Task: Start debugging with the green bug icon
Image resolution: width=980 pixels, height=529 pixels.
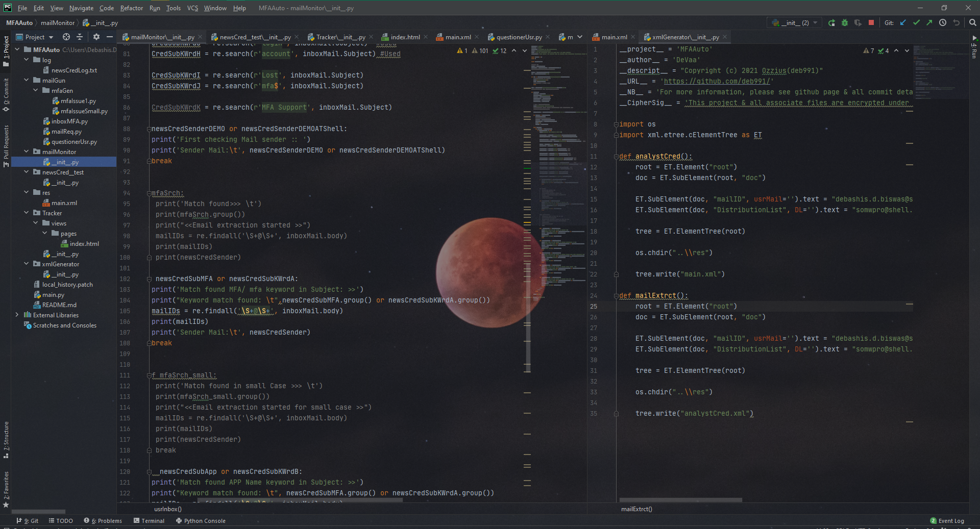Action: pyautogui.click(x=845, y=23)
